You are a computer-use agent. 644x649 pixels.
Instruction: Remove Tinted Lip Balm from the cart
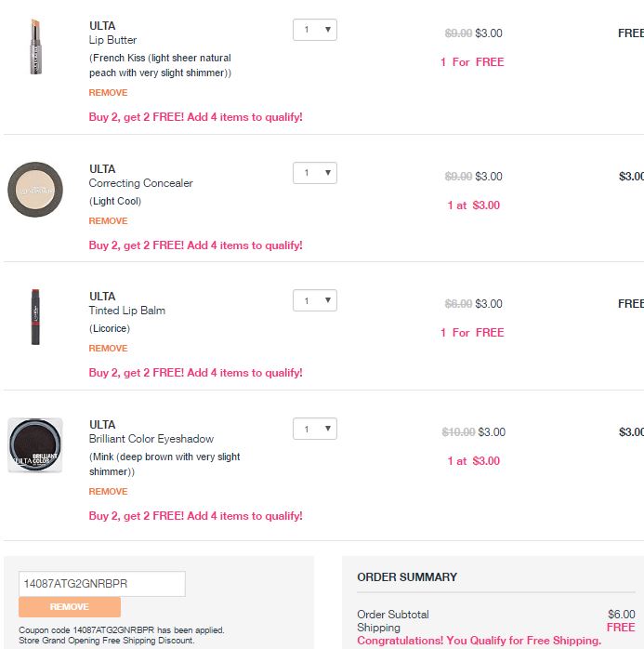108,349
